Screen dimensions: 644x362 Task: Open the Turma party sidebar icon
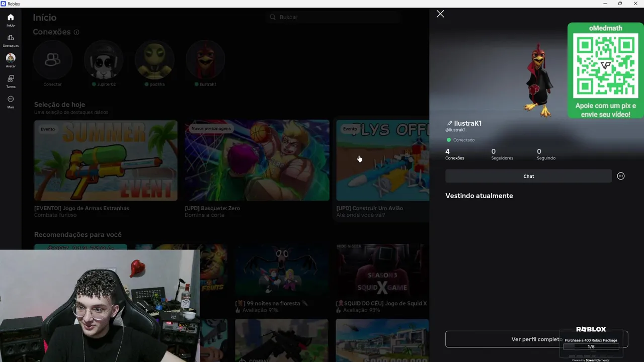coord(11,78)
